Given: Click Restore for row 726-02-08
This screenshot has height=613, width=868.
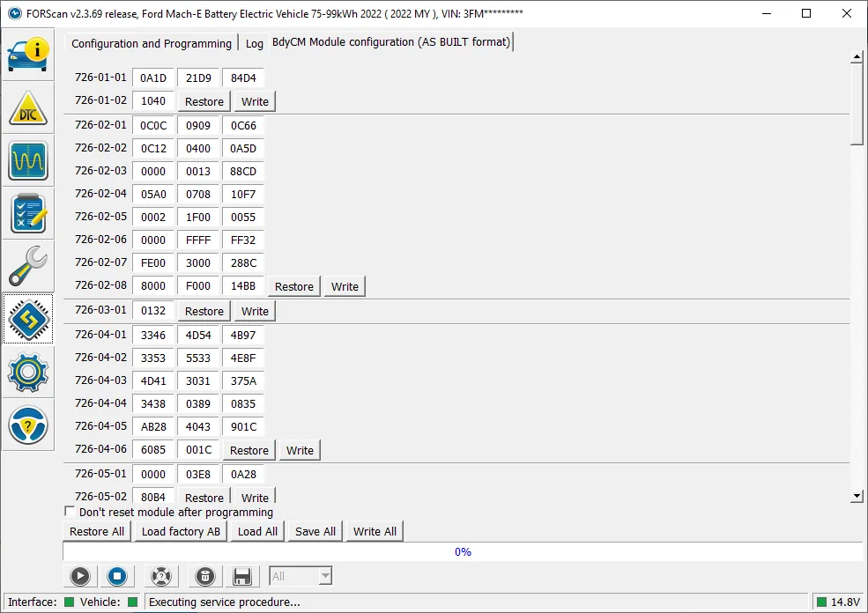Looking at the screenshot, I should [294, 286].
